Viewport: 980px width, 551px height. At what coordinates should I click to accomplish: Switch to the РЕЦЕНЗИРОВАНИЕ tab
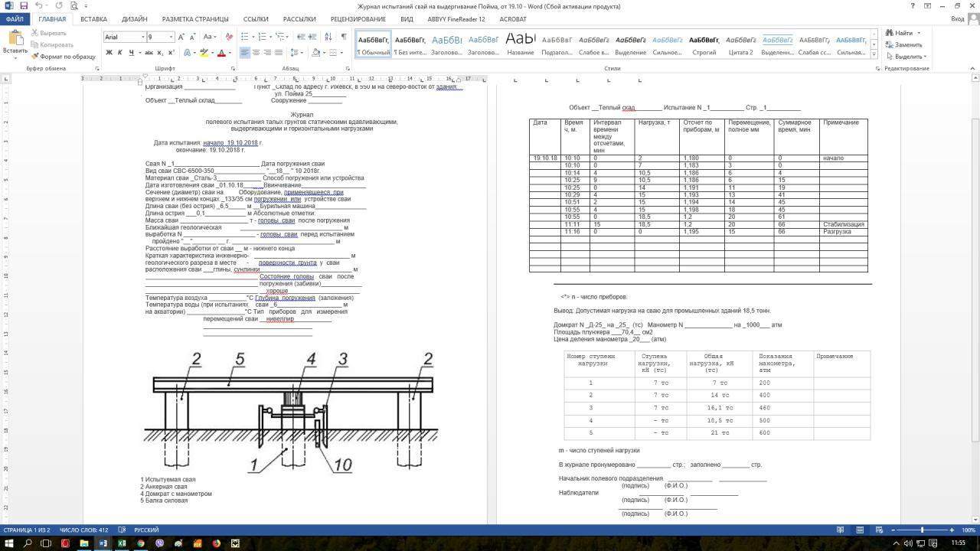point(358,19)
